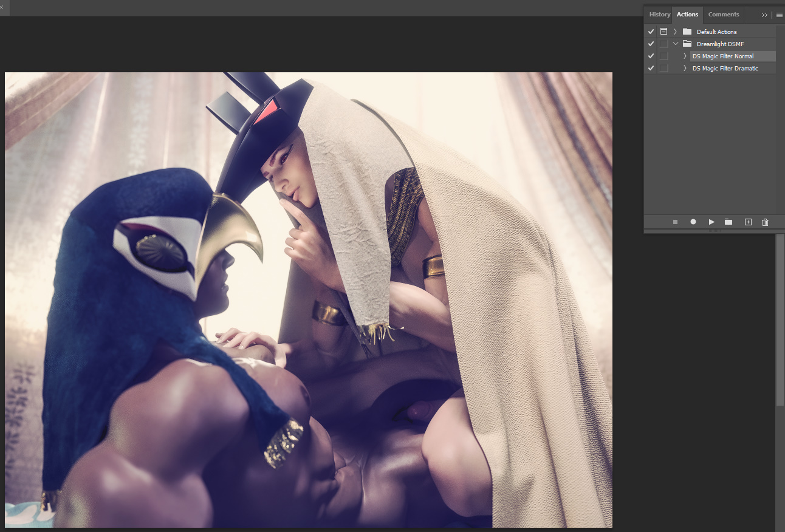This screenshot has width=785, height=532.
Task: Select the DS Magic Filter Dramatic action
Action: [x=725, y=68]
